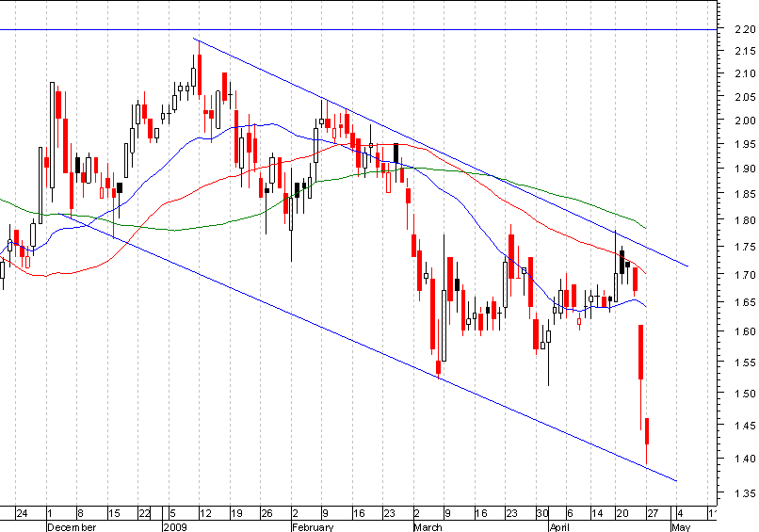759x532 pixels.
Task: Click the 2.15 price axis label
Action: coord(745,51)
